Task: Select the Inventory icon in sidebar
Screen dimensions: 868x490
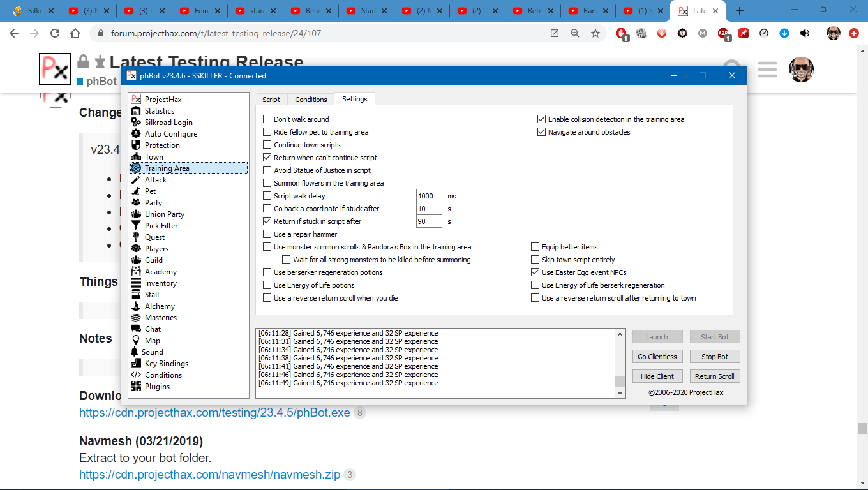Action: [135, 283]
